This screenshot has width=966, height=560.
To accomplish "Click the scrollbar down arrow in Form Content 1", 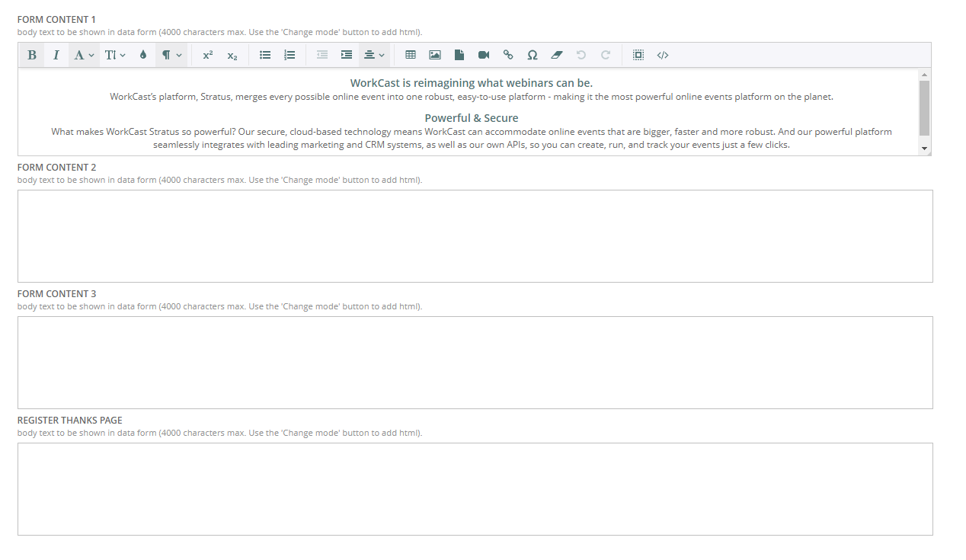I will click(925, 149).
